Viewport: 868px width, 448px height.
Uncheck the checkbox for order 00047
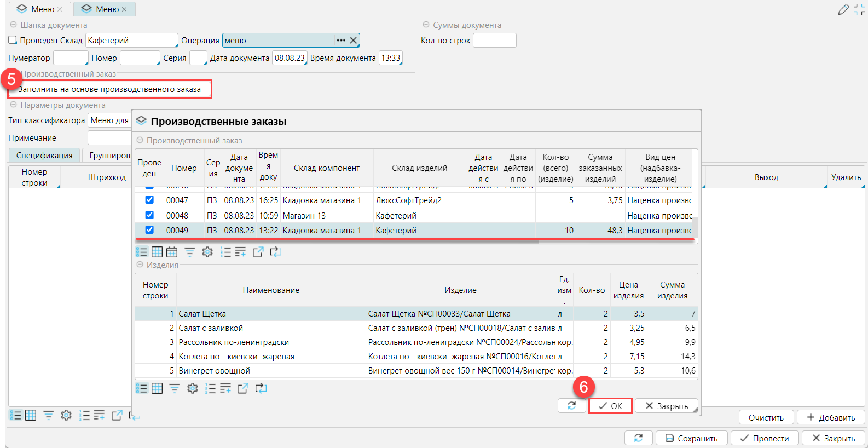pos(149,200)
